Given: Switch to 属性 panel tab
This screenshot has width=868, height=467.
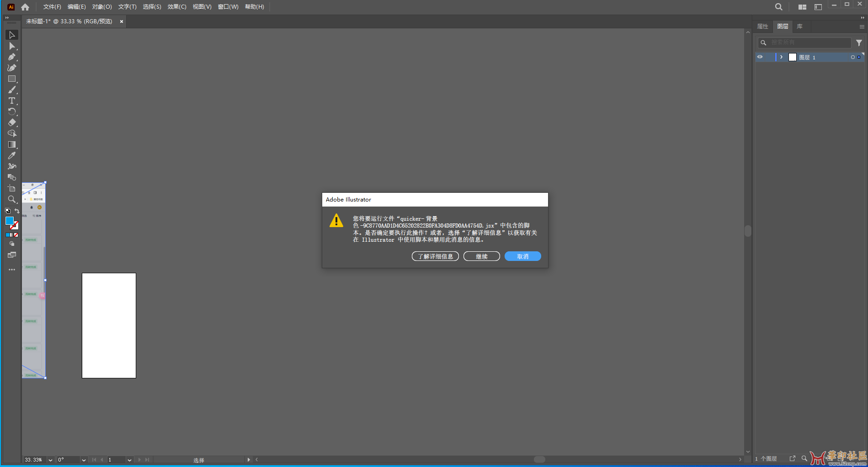Looking at the screenshot, I should coord(763,27).
